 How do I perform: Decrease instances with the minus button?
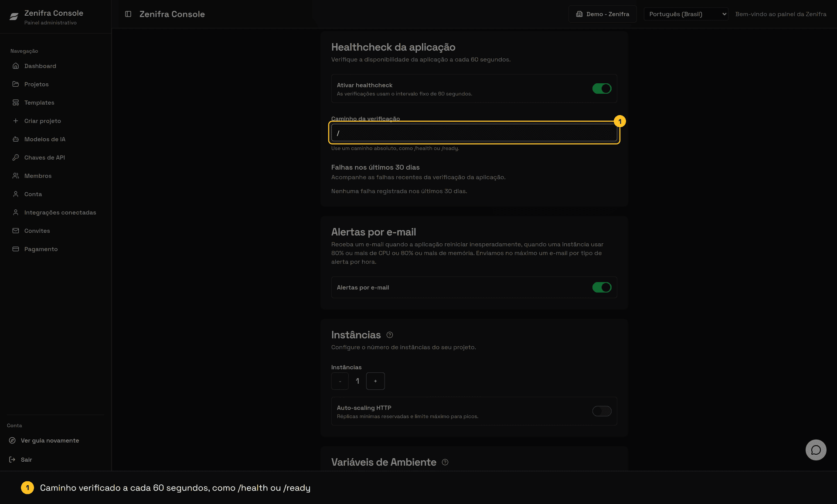point(340,381)
